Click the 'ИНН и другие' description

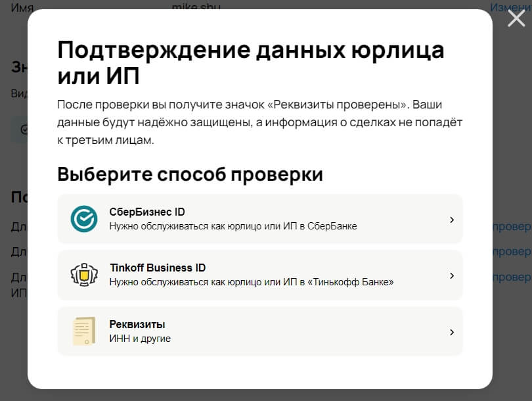[140, 339]
